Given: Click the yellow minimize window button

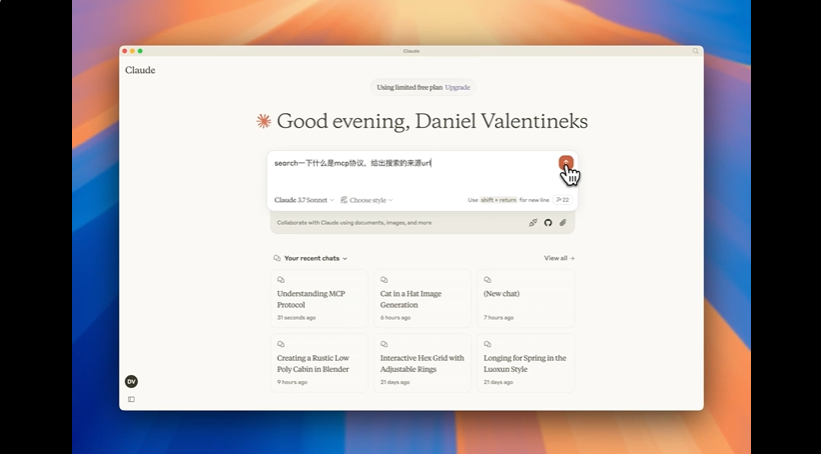Looking at the screenshot, I should [x=132, y=51].
